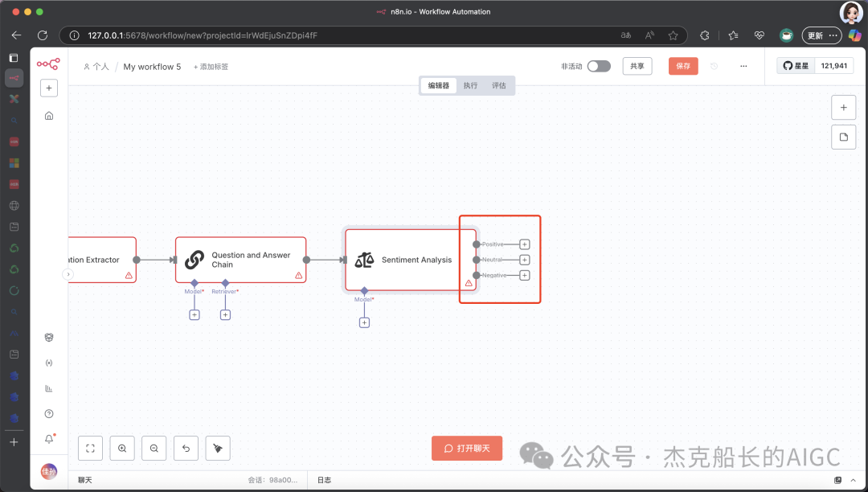Open the 个人 project breadcrumb
This screenshot has height=492, width=868.
96,67
